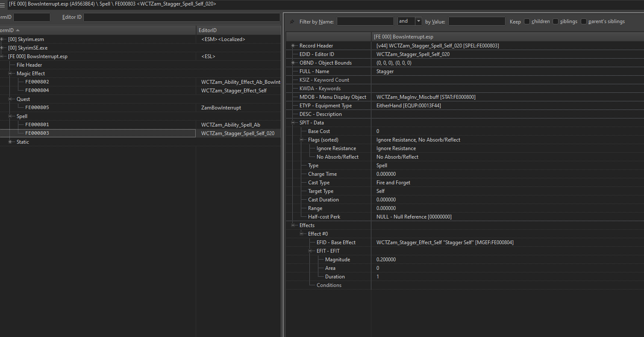Click the pin icon beside Filter by Name
The width and height of the screenshot is (644, 337).
tap(292, 21)
